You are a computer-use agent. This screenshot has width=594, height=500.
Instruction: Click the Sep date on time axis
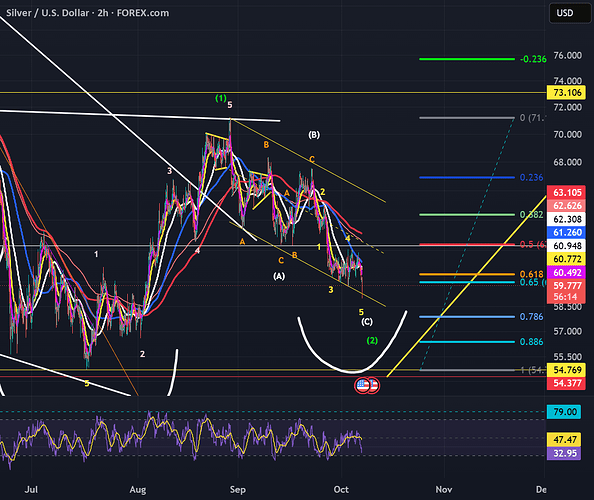tap(238, 489)
